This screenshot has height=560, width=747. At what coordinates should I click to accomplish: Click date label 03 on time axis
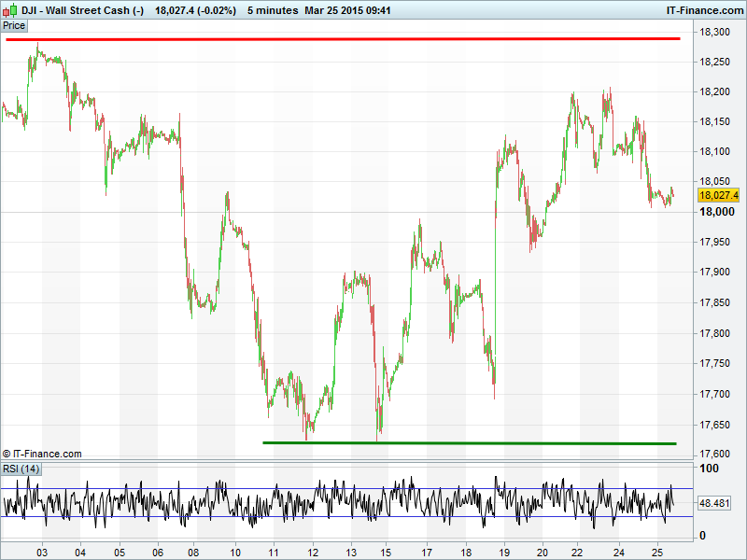tap(42, 552)
